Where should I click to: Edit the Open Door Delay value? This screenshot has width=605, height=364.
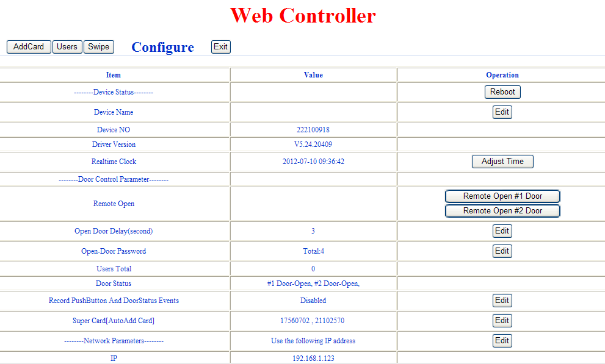click(x=502, y=230)
